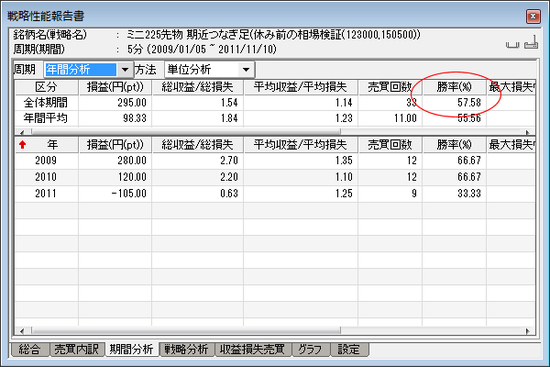Screen dimensions: 550x367
Task: Switch to the 総合 tab
Action: [29, 349]
